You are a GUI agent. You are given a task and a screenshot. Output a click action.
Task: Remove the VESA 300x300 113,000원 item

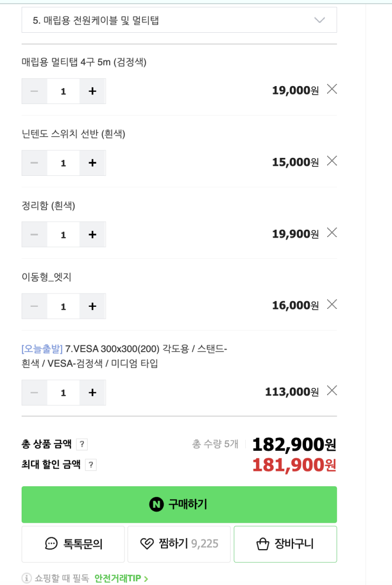click(331, 391)
